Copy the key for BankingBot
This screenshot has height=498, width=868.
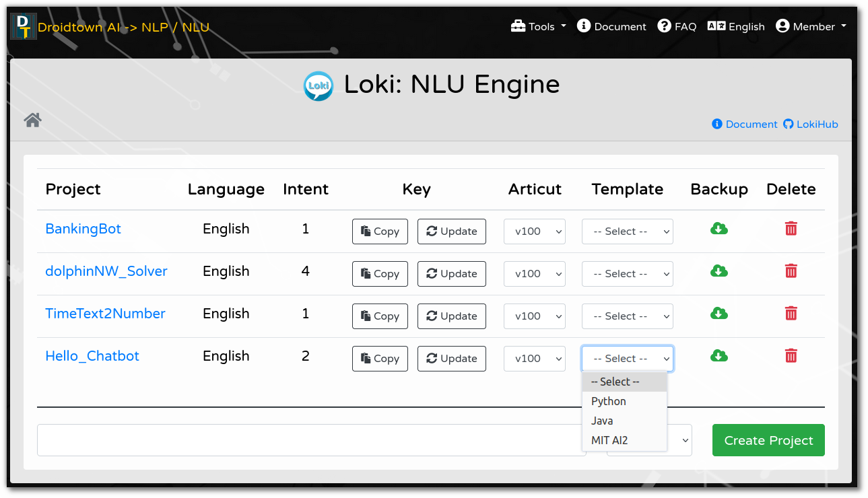click(x=380, y=232)
